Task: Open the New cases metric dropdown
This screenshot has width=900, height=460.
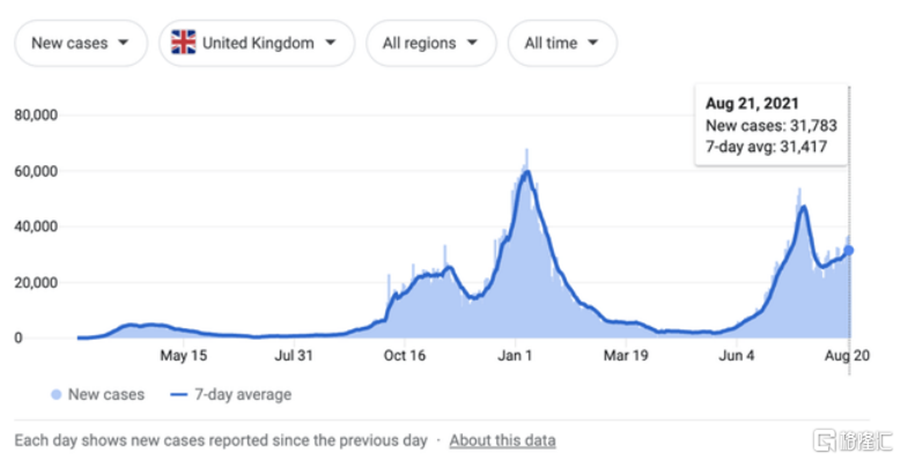Action: (x=80, y=43)
